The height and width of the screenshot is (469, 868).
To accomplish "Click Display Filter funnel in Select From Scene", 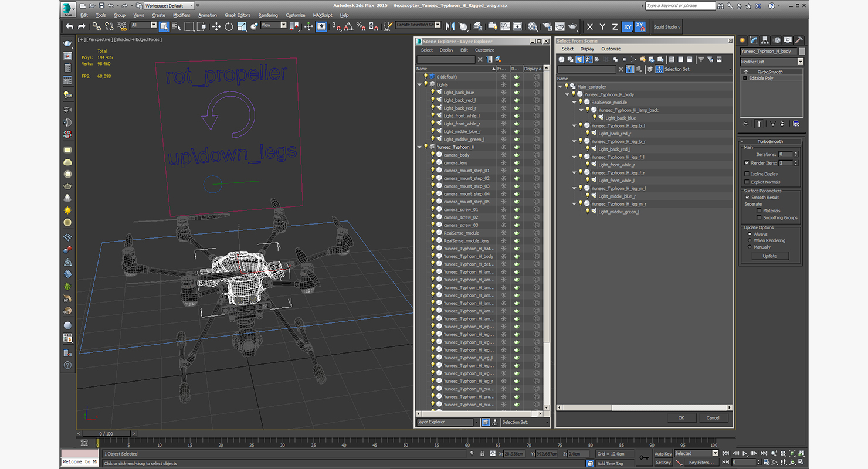I will pyautogui.click(x=701, y=59).
